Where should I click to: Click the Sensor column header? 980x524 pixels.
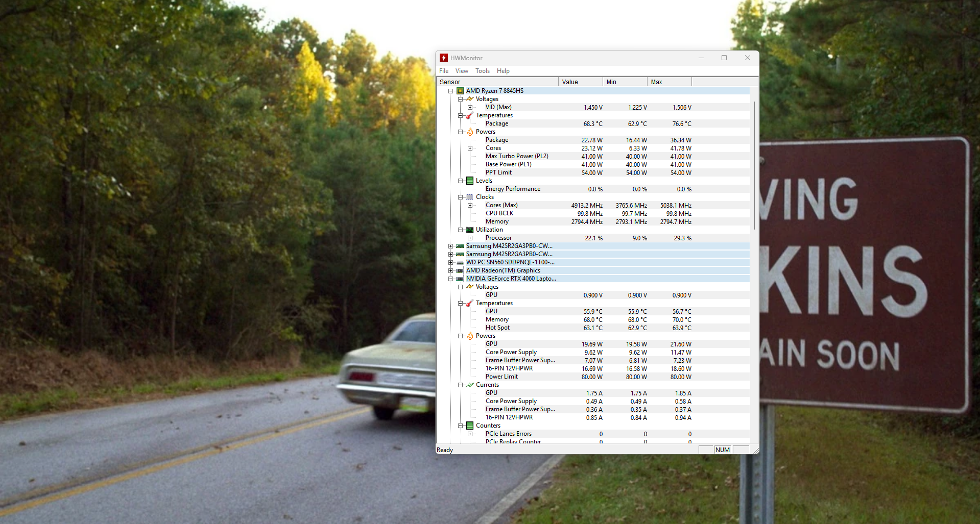coord(497,82)
